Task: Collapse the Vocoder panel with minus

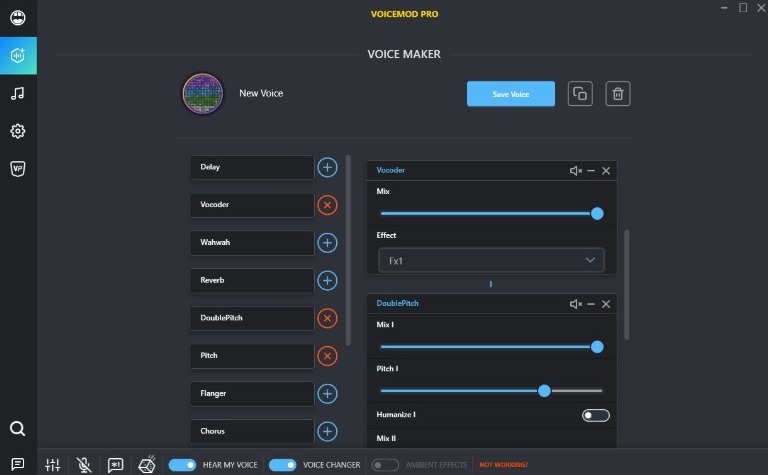Action: click(591, 171)
